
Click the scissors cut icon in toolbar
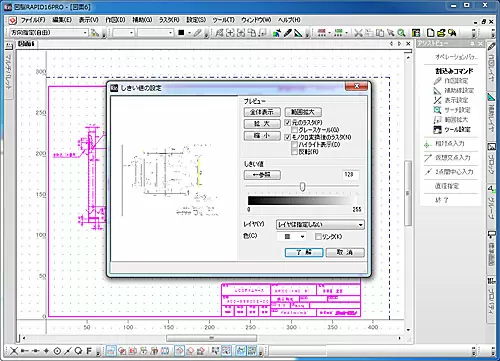point(358,33)
